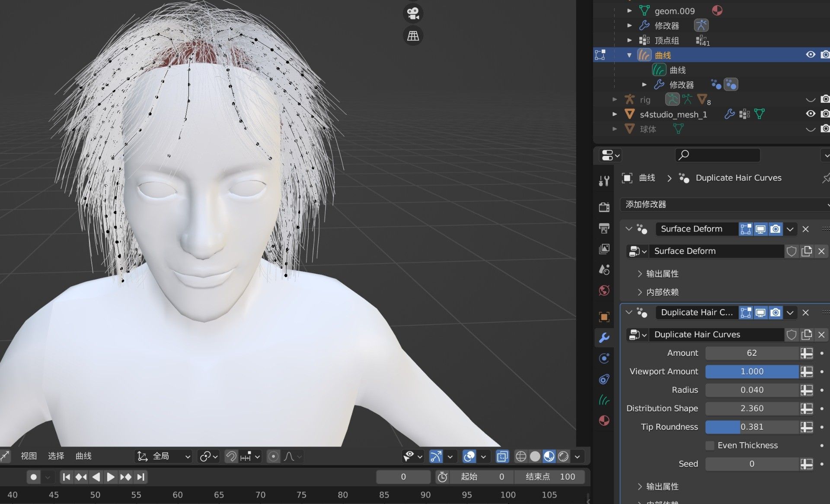Toggle Surface Deform edit mode display

click(x=746, y=229)
